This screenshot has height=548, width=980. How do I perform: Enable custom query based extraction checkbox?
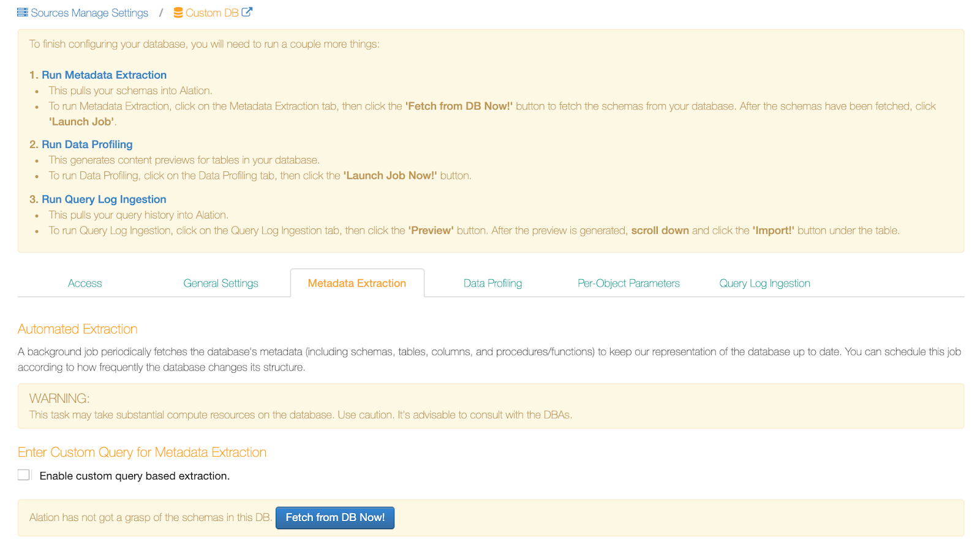coord(24,475)
